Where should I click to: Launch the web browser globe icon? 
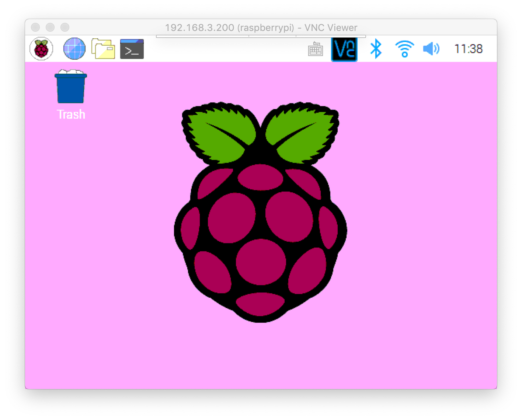coord(74,49)
